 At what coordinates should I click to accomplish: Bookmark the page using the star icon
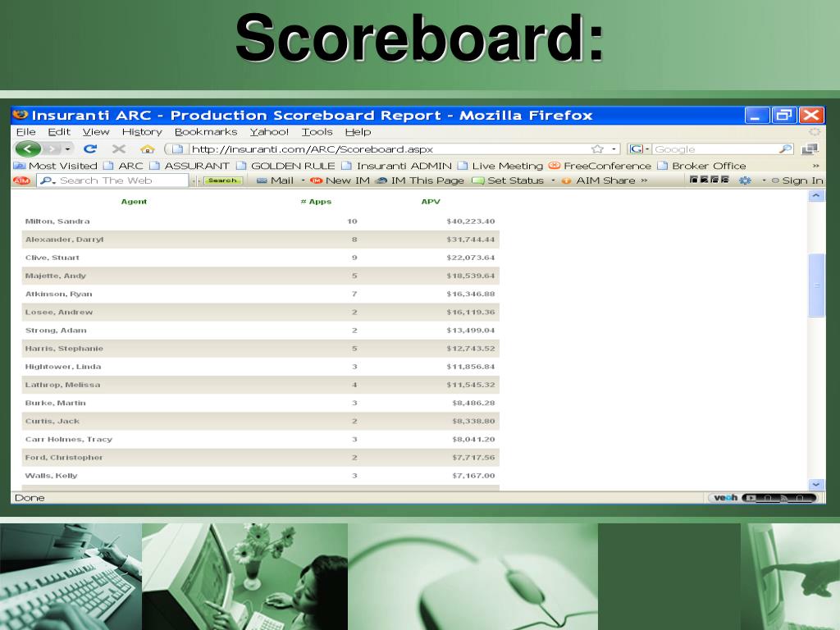click(x=597, y=149)
